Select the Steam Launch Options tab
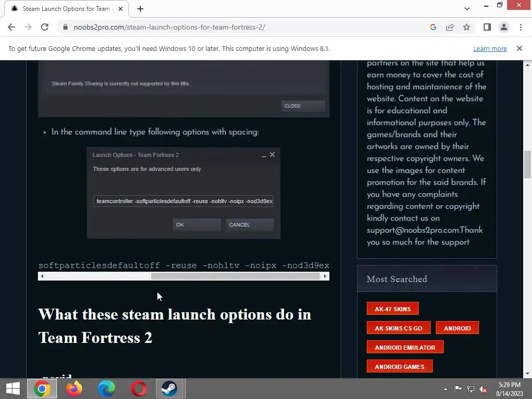This screenshot has width=532, height=399. [66, 9]
